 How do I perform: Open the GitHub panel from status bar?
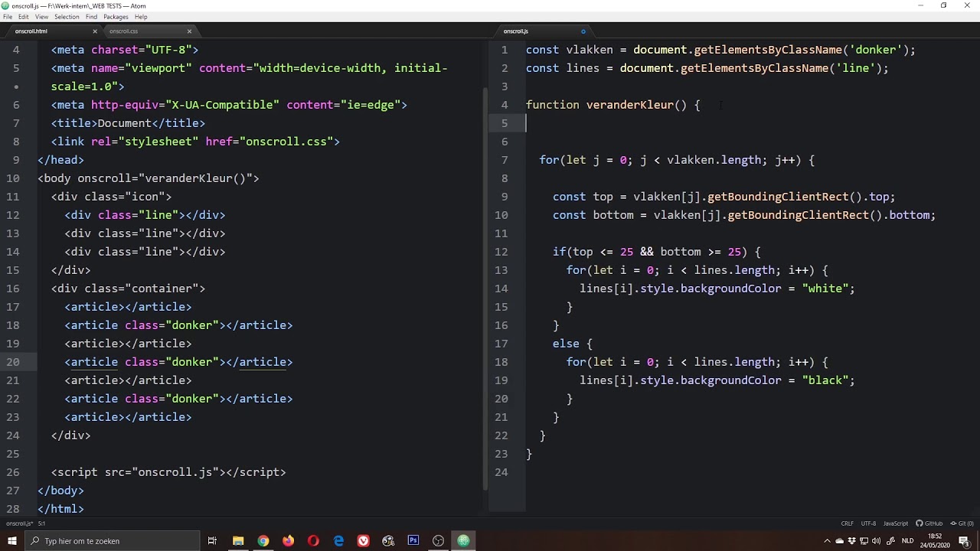tap(929, 523)
